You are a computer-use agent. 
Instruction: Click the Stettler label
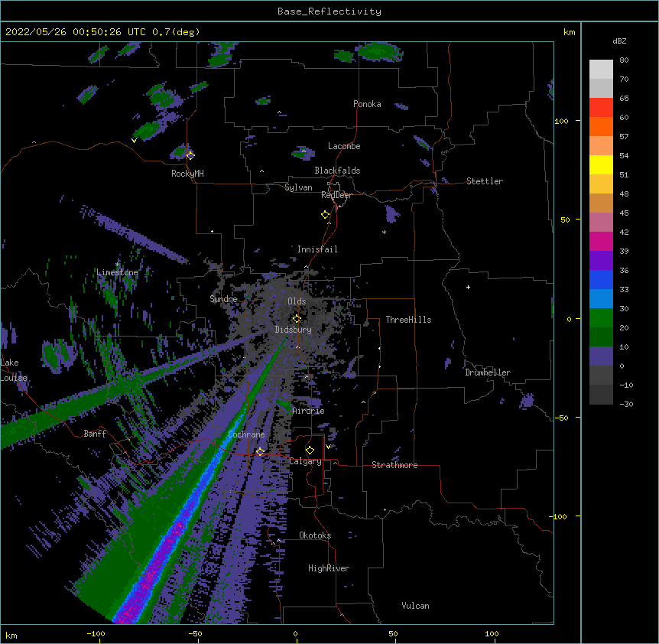coord(485,181)
